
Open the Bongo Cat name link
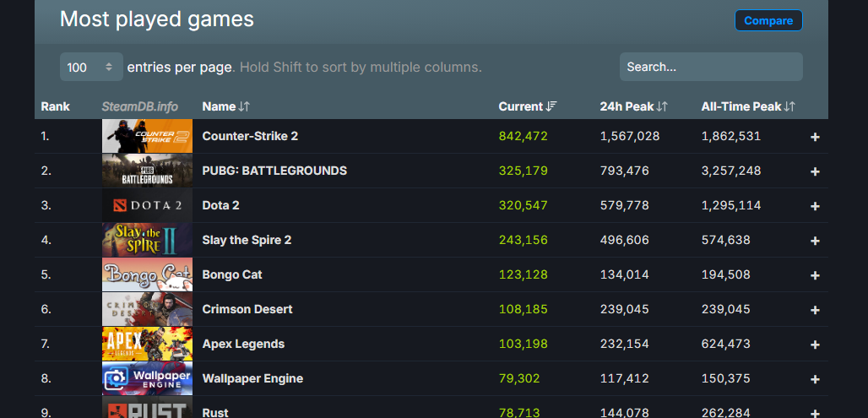(232, 274)
